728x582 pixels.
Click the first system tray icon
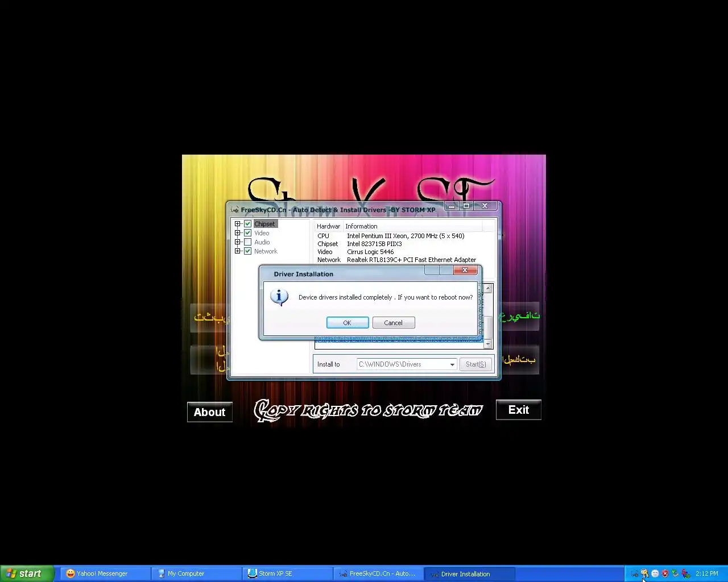pos(634,573)
